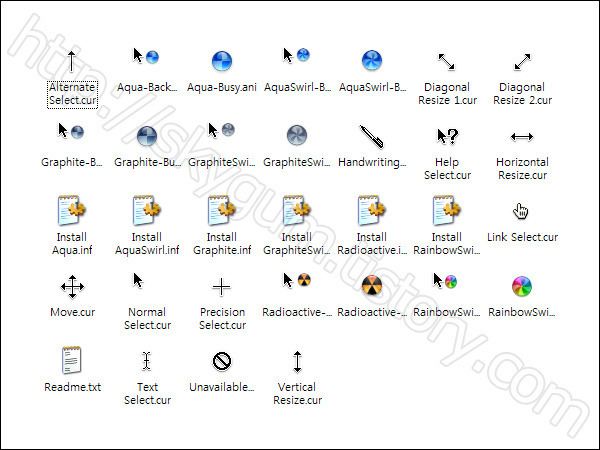Select RainbowSwi... icon with arrow and rainbow ball
Screen dimensions: 600x450
click(x=445, y=281)
